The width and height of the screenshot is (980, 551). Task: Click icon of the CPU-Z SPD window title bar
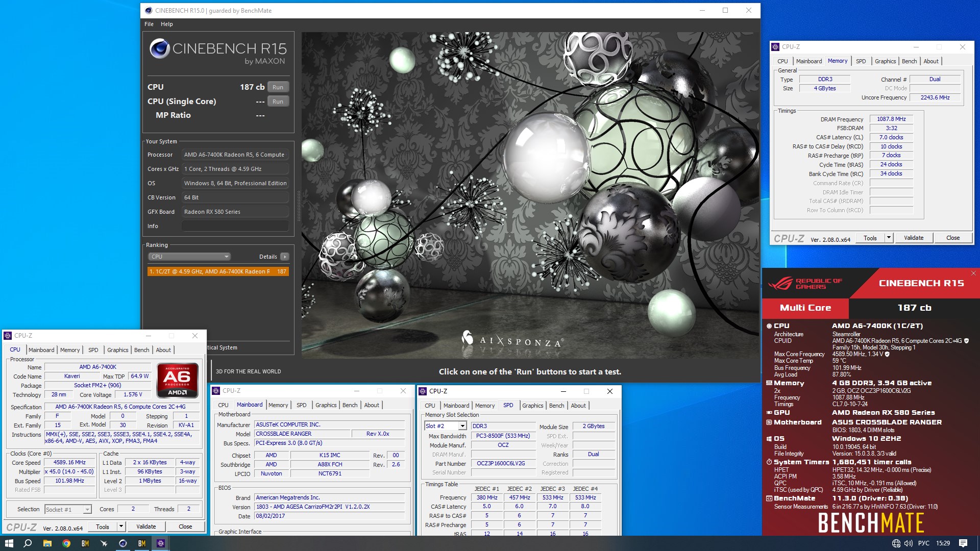click(423, 391)
